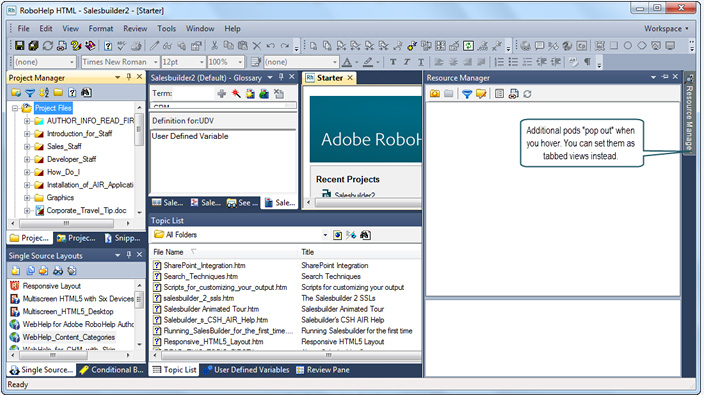Click the create layout icon in Single Source Layouts
This screenshot has height=395, width=704.
pos(16,271)
